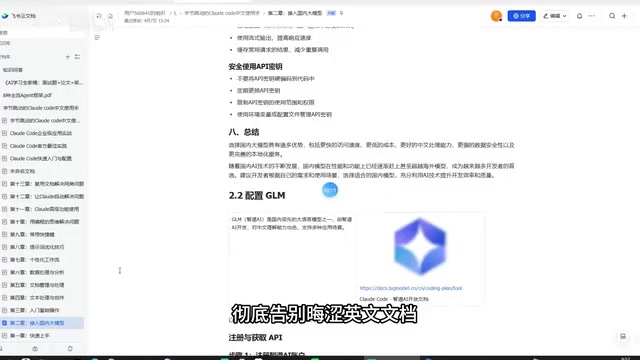Click the caption Claude Code - 智谱AI开放文档
This screenshot has width=640, height=360.
pyautogui.click(x=394, y=299)
